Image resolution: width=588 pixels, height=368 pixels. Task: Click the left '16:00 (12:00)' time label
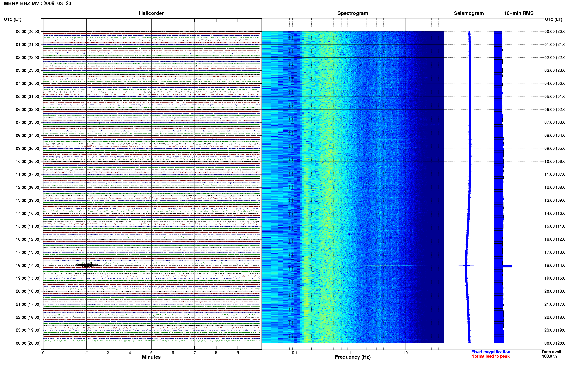pos(28,239)
